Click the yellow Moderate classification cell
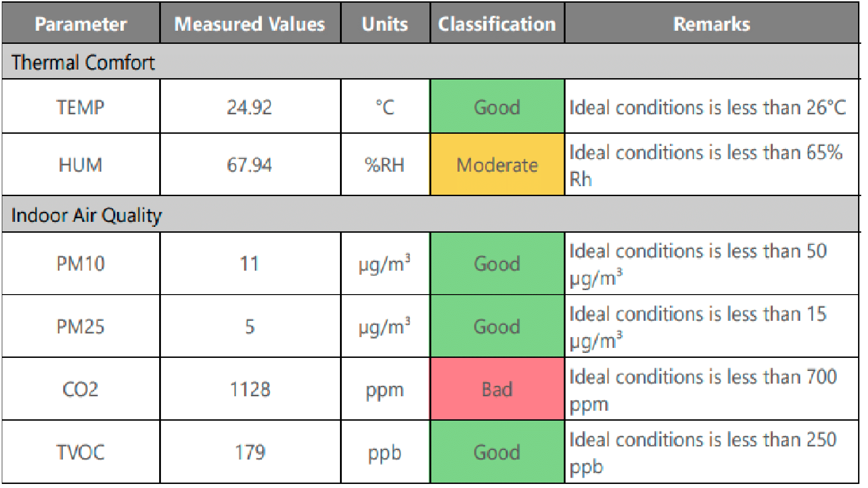868x488 pixels. [497, 165]
